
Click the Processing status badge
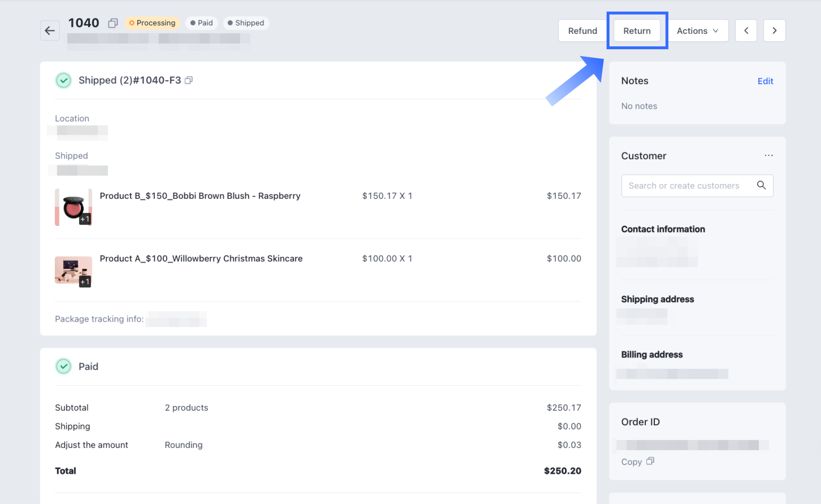click(152, 23)
